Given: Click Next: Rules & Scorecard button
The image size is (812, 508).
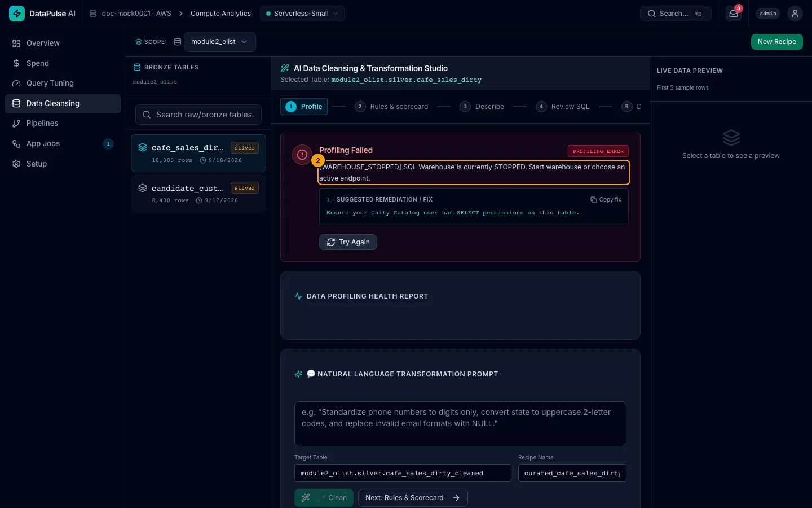Looking at the screenshot, I should tap(413, 498).
